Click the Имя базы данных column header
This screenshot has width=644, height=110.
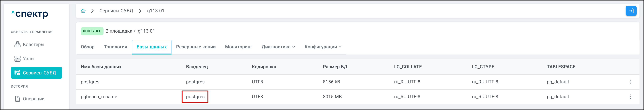point(101,67)
